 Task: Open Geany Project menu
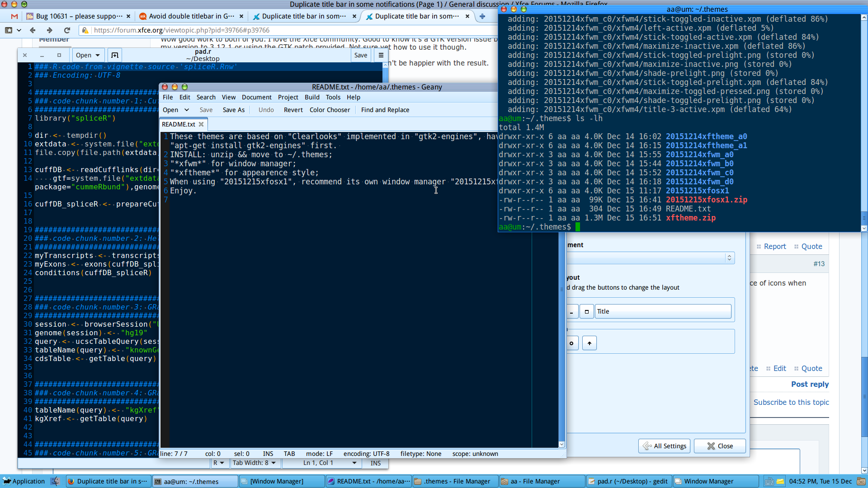click(x=288, y=97)
